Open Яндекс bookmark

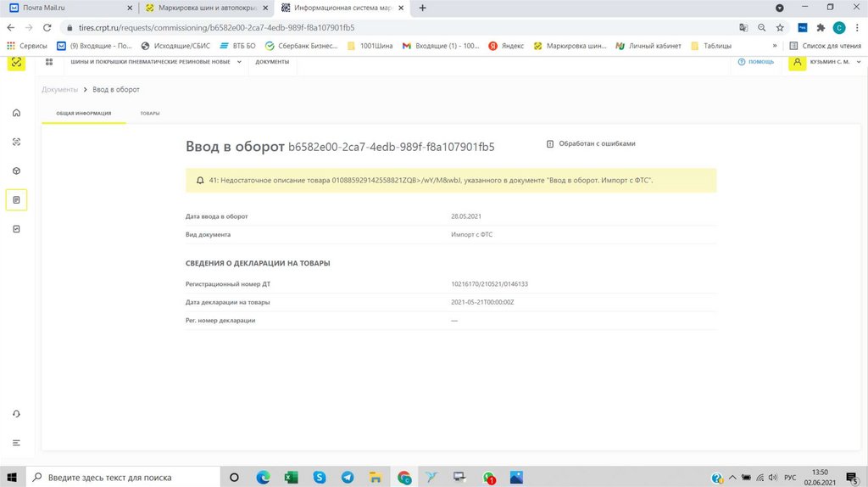(506, 46)
